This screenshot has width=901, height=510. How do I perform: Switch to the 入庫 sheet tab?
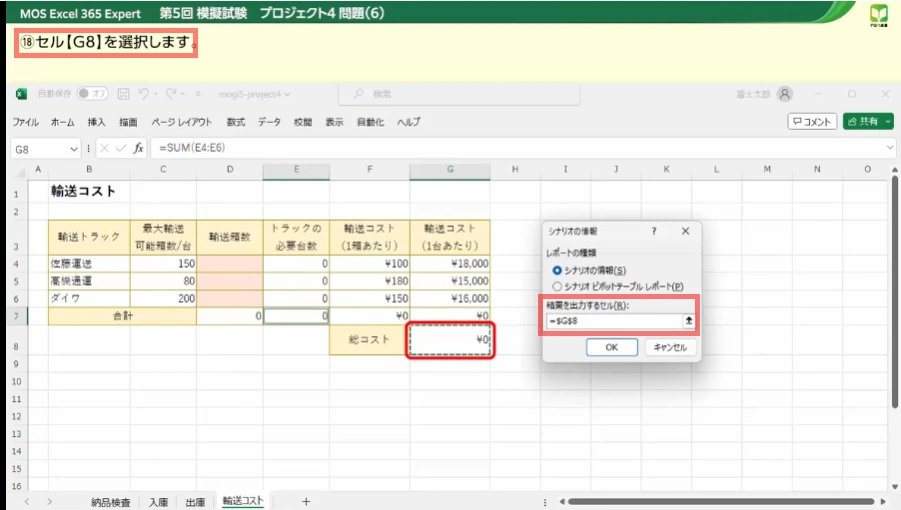click(x=158, y=502)
